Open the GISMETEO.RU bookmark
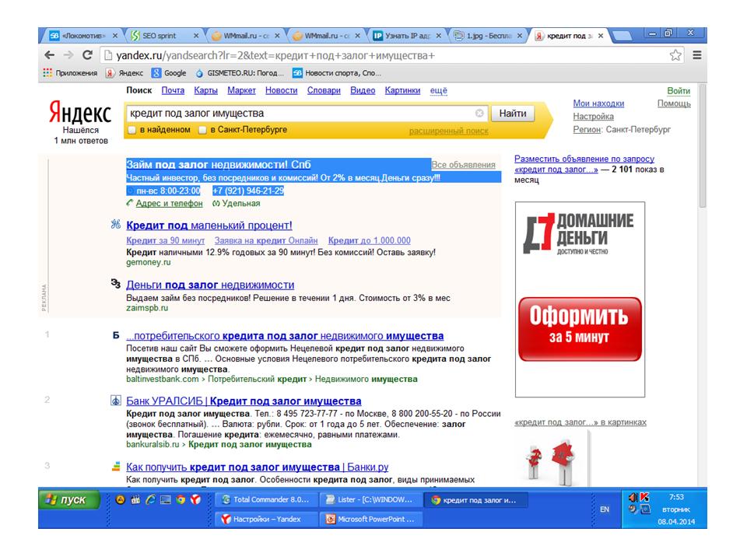The image size is (747, 560). tap(240, 73)
